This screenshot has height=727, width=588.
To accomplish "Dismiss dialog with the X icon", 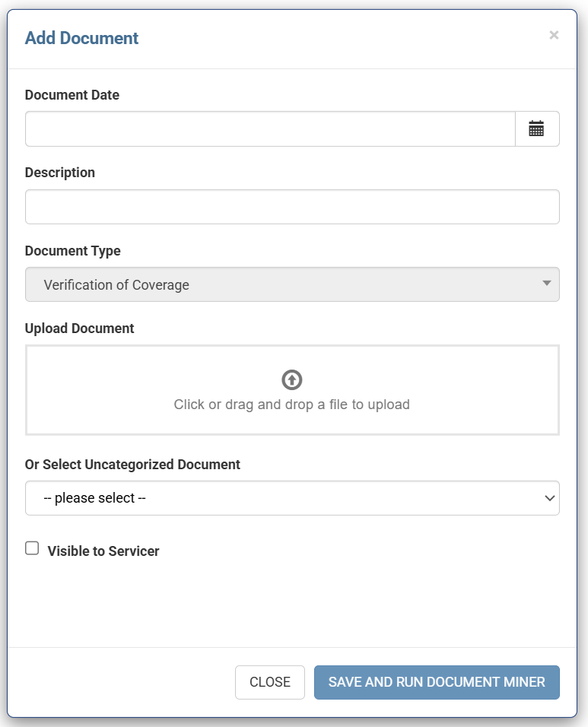I will tap(554, 35).
